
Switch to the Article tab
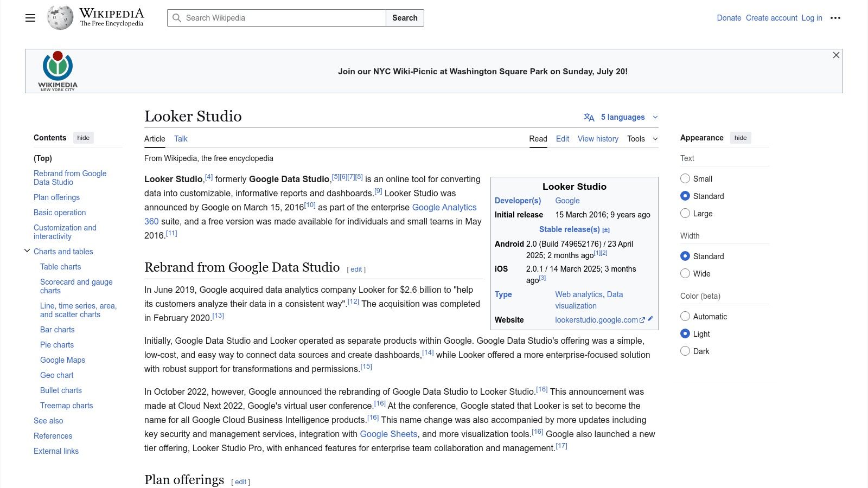[155, 139]
